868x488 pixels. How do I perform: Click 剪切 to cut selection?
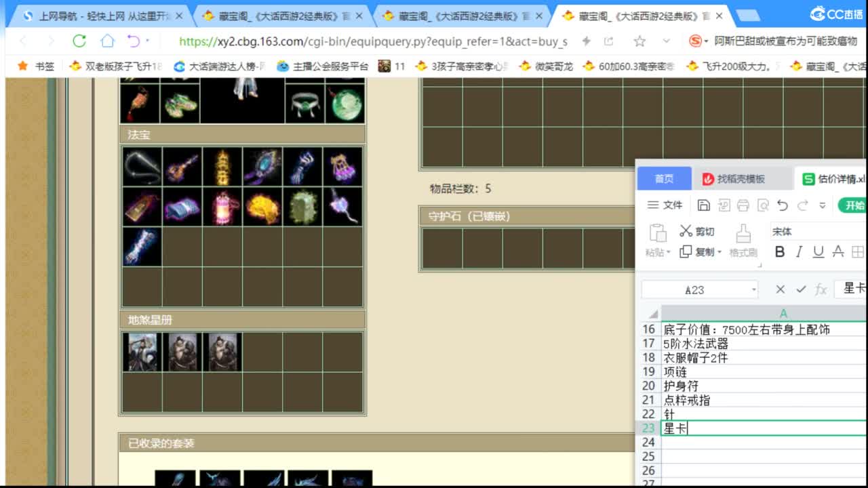click(x=697, y=231)
